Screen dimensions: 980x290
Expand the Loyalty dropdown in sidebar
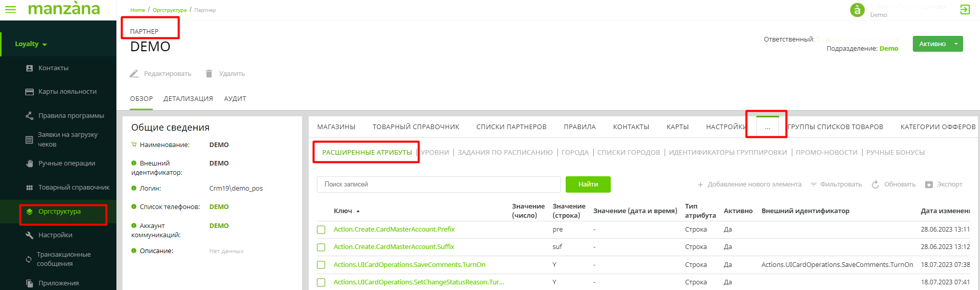click(x=31, y=44)
